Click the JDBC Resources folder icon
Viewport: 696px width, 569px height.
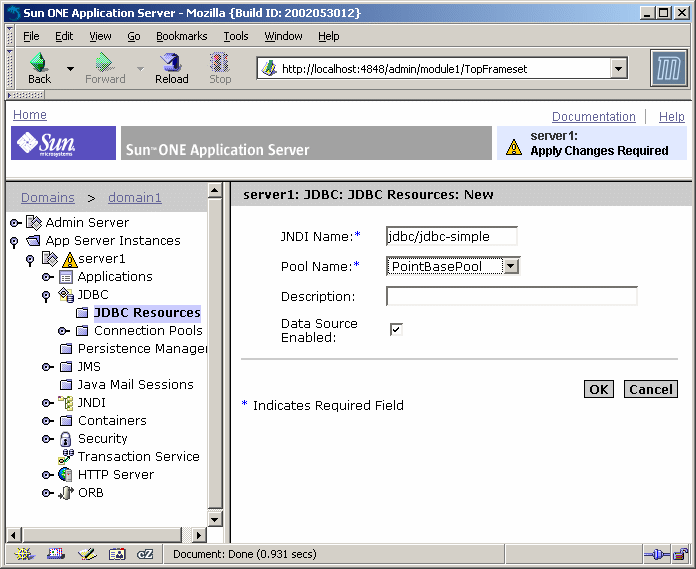(82, 313)
